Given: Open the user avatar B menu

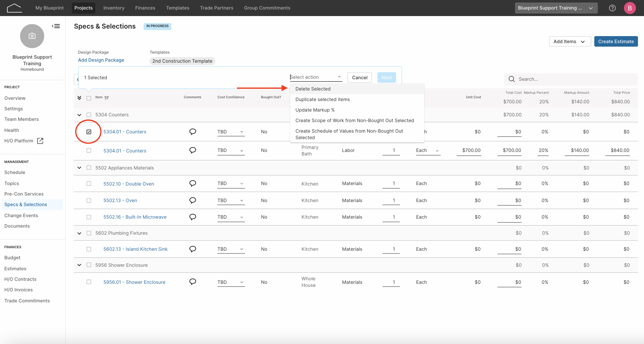Looking at the screenshot, I should coord(630,8).
